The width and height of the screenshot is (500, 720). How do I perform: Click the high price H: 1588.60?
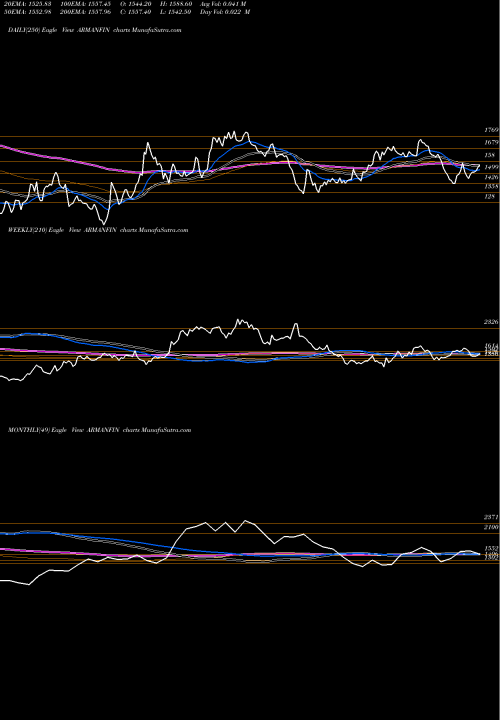click(176, 4)
